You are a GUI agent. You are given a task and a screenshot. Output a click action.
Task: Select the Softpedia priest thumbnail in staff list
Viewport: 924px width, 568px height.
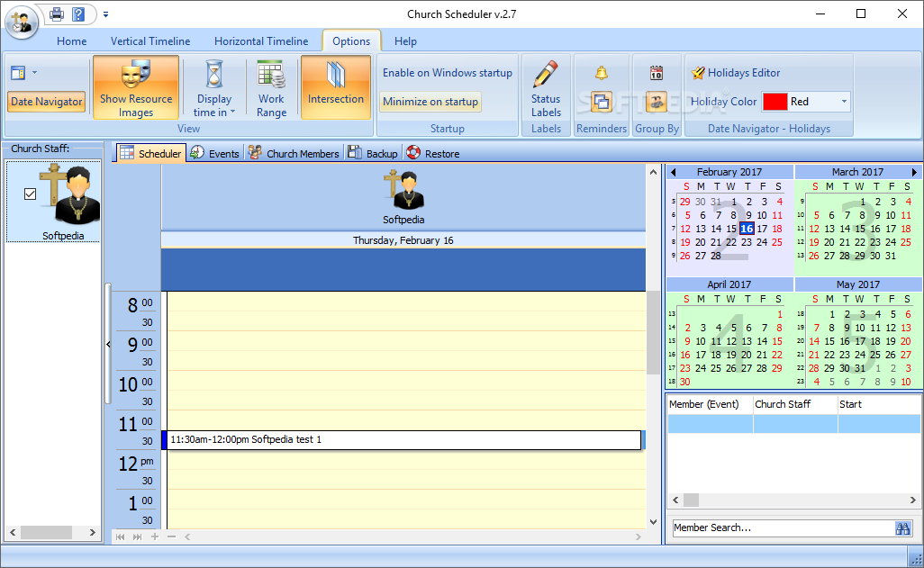[x=69, y=194]
